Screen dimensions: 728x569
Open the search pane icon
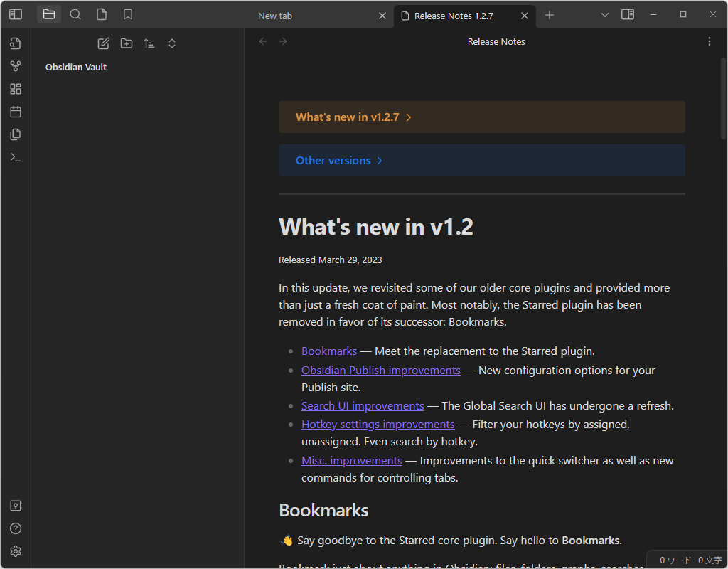point(75,14)
